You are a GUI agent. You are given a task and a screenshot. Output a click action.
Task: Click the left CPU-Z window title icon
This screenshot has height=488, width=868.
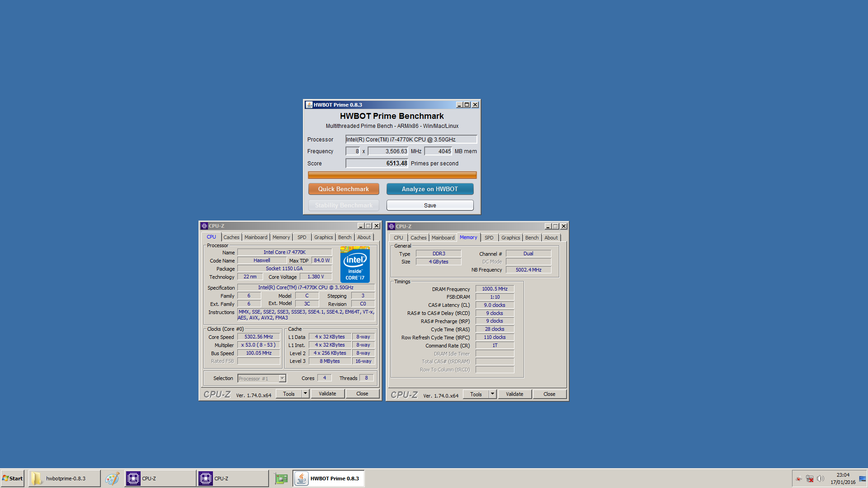coord(204,226)
